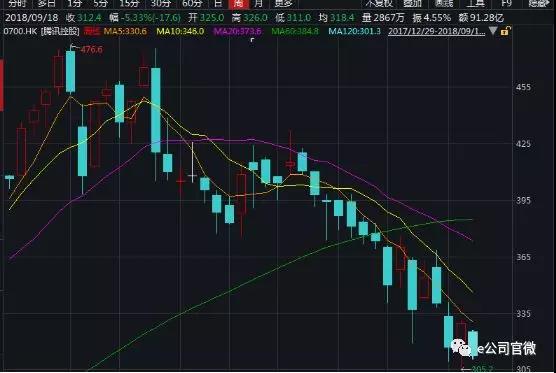556x373 pixels.
Task: Select the 60分 period tab
Action: 192,3
